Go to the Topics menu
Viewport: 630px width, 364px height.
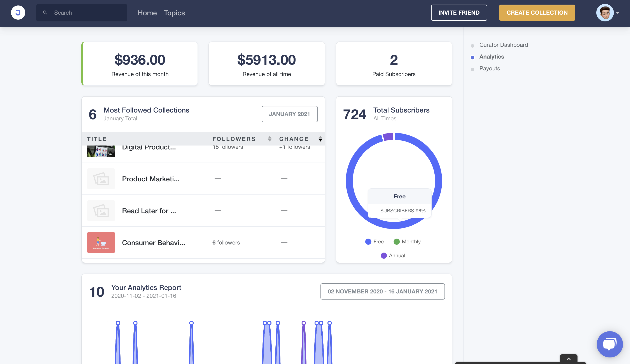(x=174, y=13)
